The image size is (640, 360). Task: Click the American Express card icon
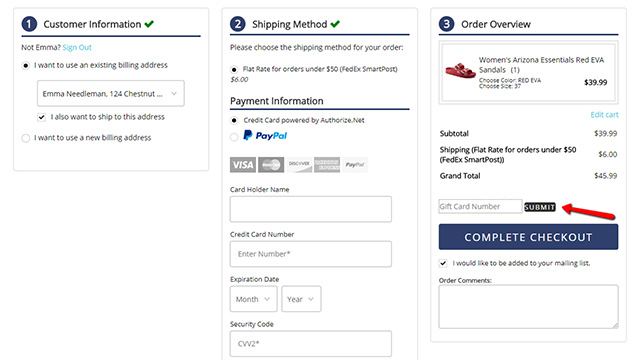(x=327, y=165)
